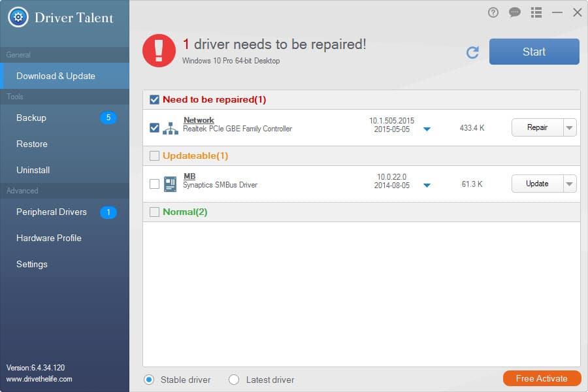The image size is (588, 392).
Task: Check the Synaptics SMBus Driver checkbox
Action: 154,184
